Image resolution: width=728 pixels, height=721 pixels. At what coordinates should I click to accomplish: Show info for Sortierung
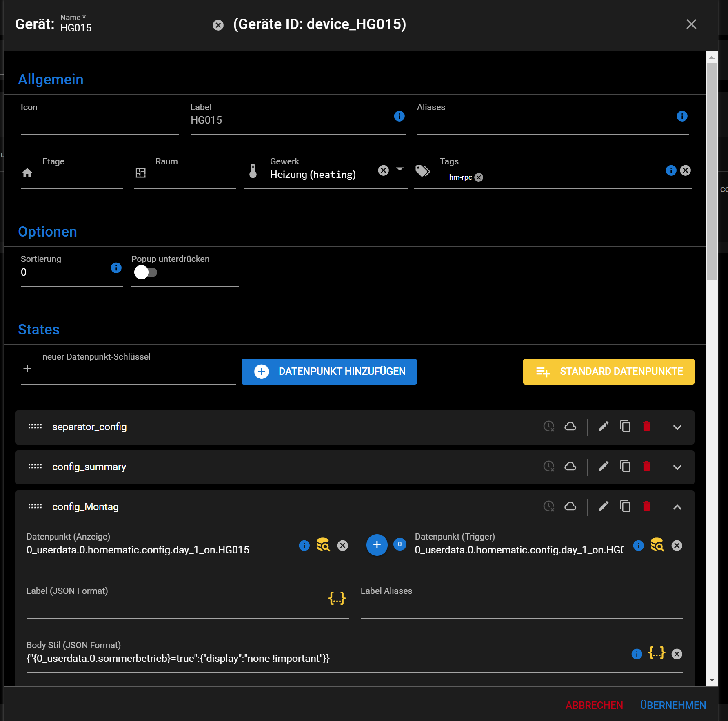[116, 268]
